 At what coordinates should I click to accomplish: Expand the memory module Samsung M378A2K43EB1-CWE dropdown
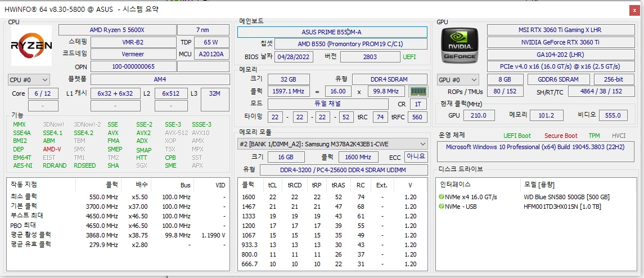click(332, 144)
